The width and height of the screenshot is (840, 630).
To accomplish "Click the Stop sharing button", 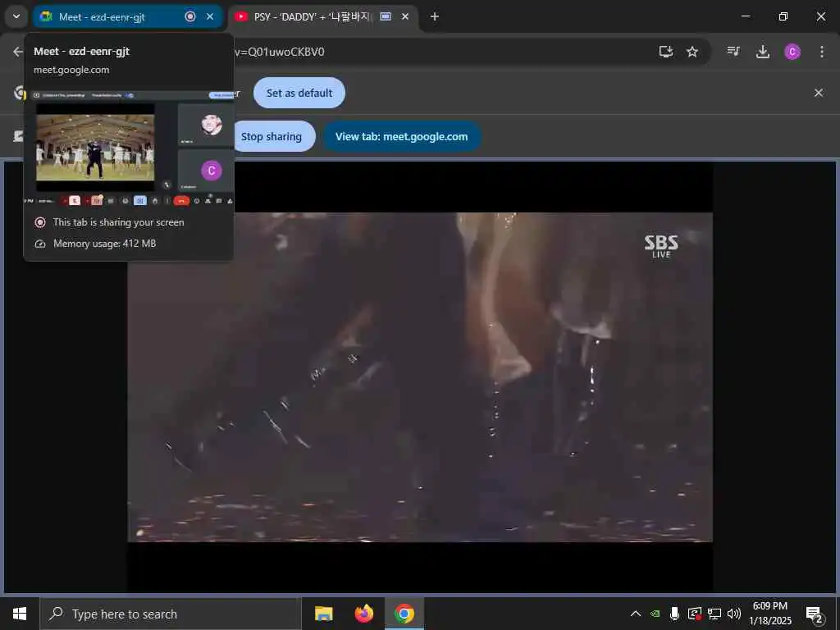I will tap(274, 136).
